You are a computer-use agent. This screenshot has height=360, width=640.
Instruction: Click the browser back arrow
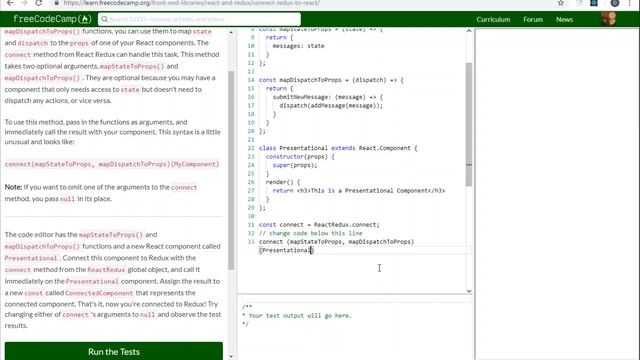coord(10,3)
